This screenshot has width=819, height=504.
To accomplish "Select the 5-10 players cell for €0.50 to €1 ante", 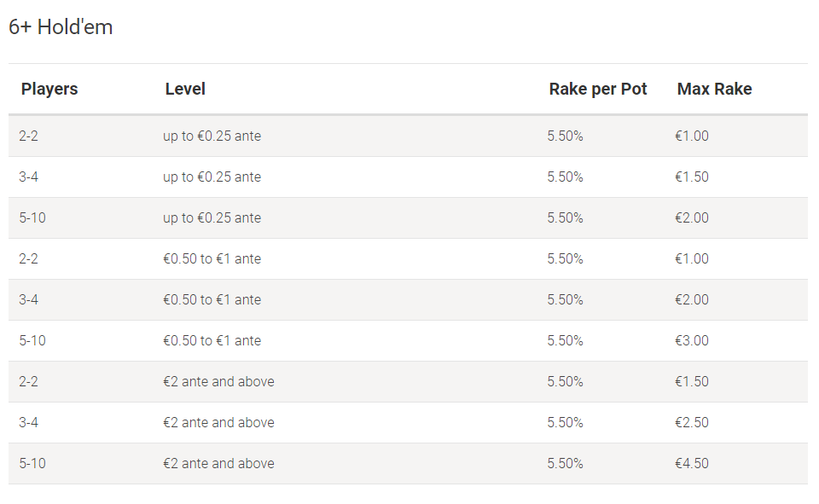I will point(32,340).
